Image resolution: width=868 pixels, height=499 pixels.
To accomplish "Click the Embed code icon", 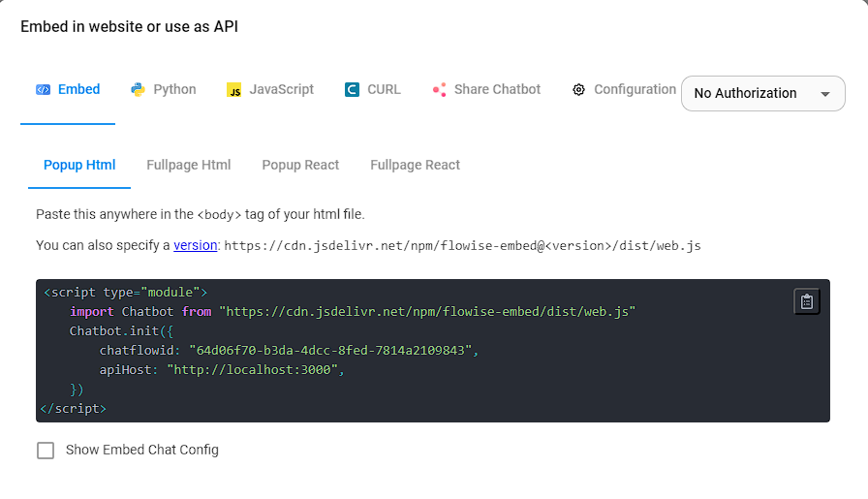I will pyautogui.click(x=44, y=90).
